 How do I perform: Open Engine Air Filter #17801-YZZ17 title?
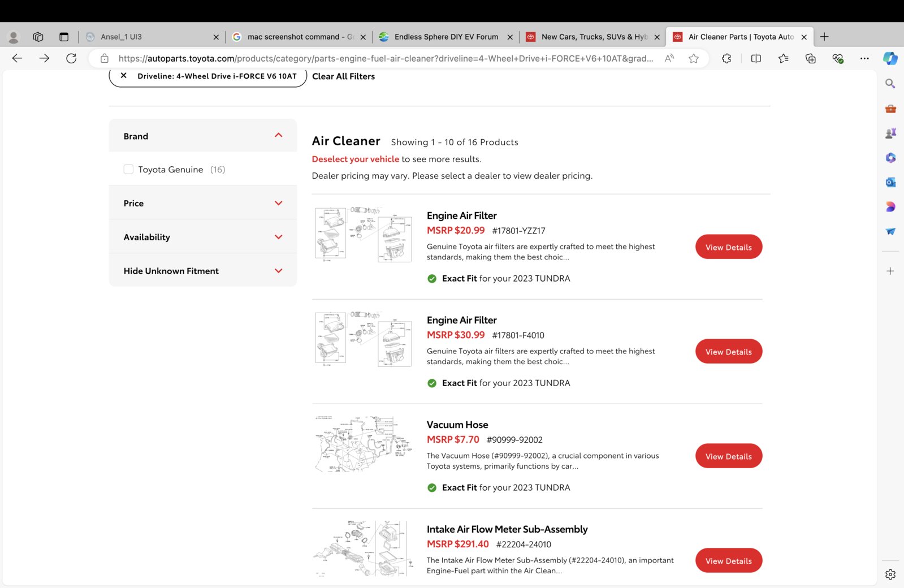(x=461, y=215)
